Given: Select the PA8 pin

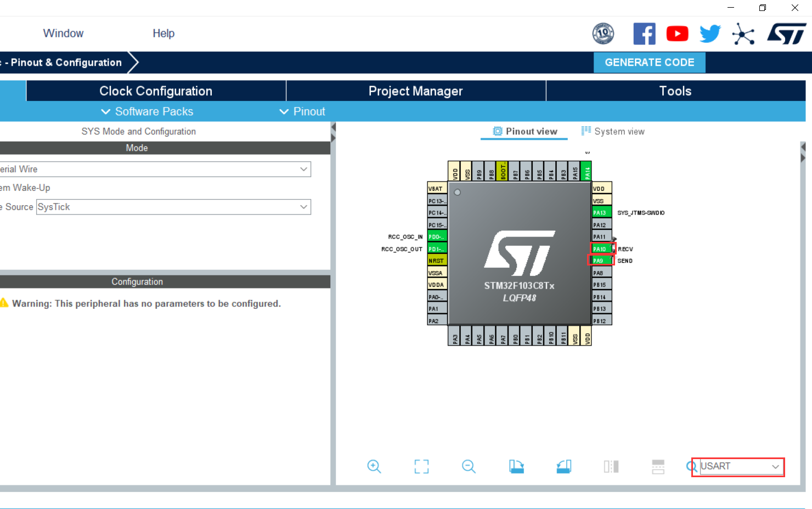Looking at the screenshot, I should pos(602,273).
